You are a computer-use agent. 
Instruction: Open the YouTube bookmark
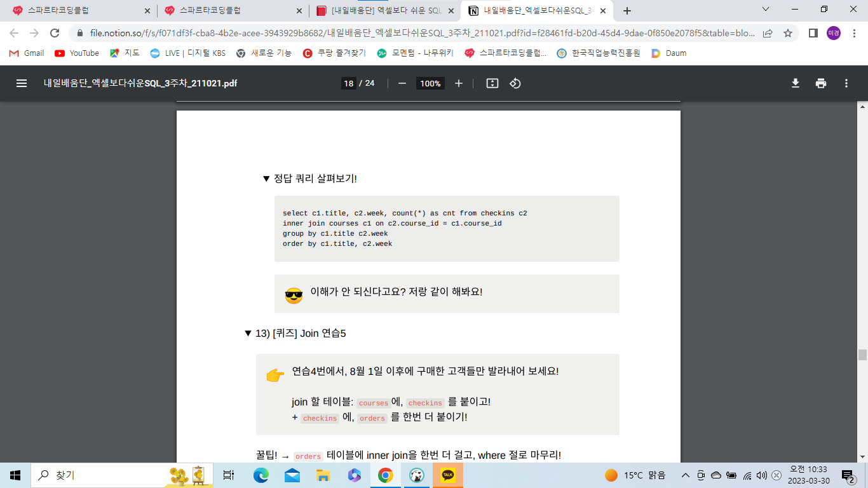(x=77, y=53)
